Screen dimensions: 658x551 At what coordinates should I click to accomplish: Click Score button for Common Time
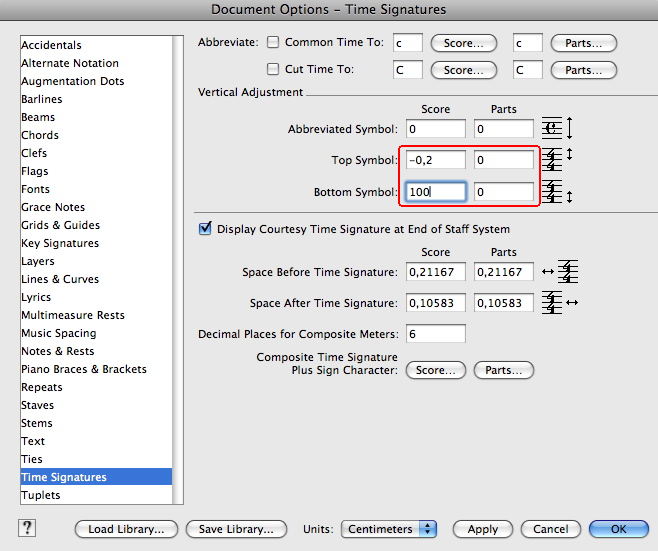[463, 43]
